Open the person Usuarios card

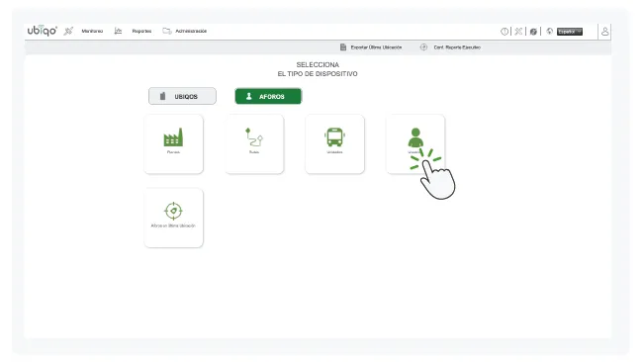tap(415, 144)
